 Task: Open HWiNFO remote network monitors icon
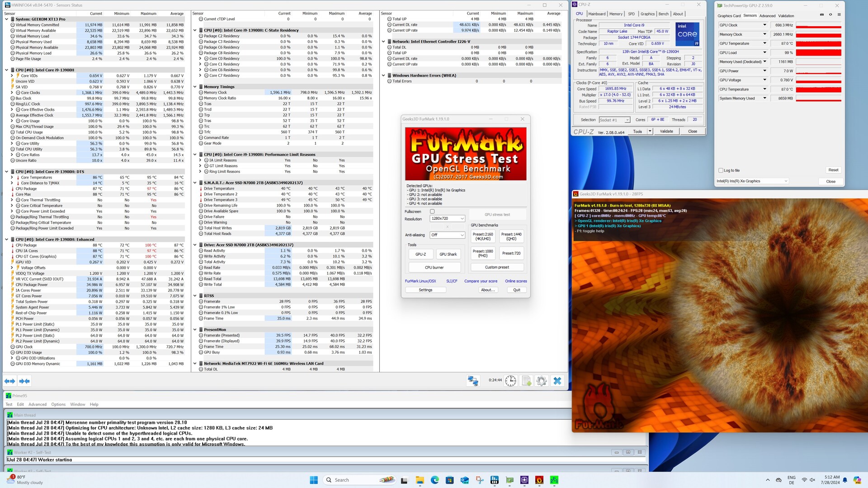click(473, 381)
